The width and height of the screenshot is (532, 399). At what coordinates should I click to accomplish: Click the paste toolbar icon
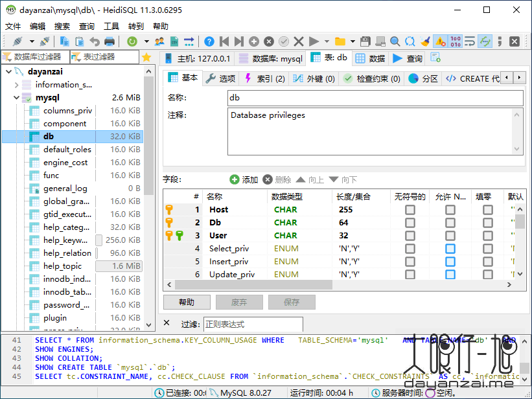click(80, 41)
